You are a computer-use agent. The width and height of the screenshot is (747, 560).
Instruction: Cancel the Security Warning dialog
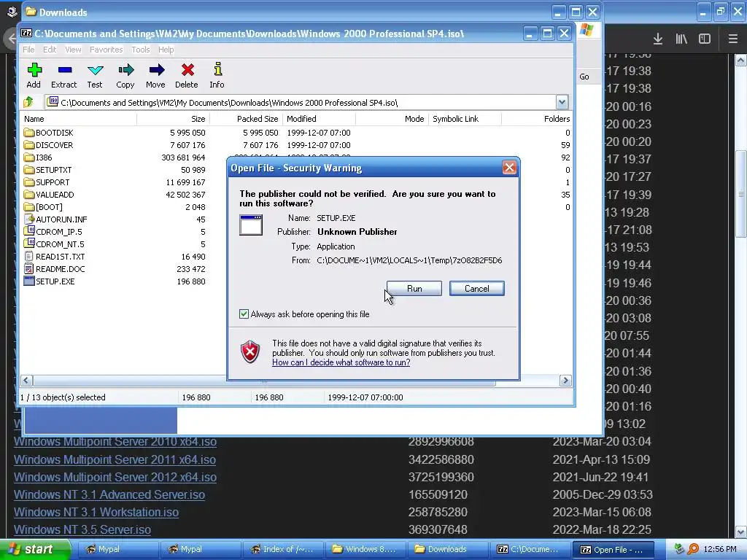pyautogui.click(x=477, y=289)
